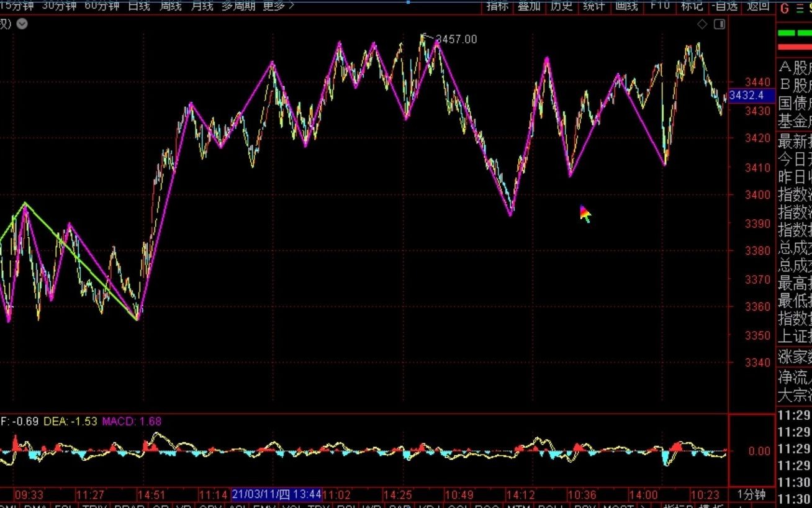Image resolution: width=812 pixels, height=508 pixels.
Task: Switch to 30分钟 period tab
Action: point(60,6)
